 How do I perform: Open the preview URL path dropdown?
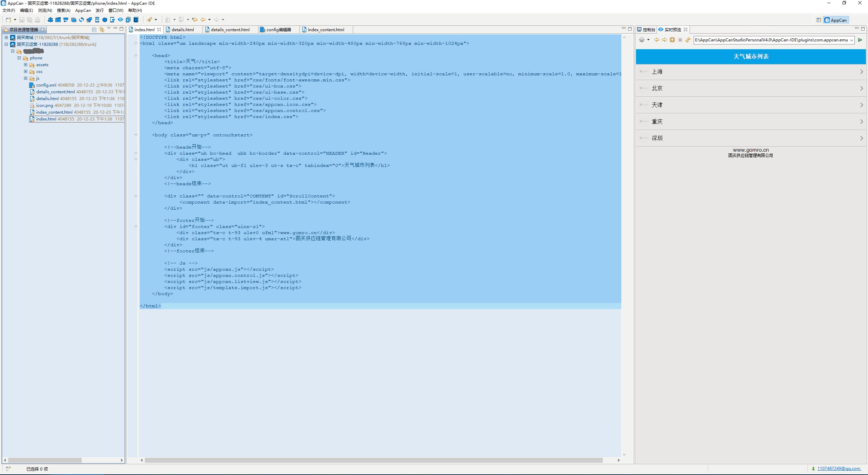[x=851, y=40]
